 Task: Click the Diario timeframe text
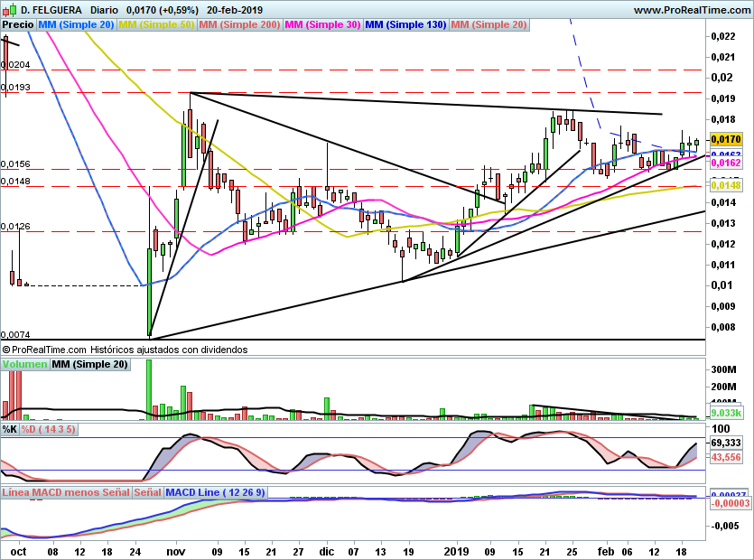104,10
